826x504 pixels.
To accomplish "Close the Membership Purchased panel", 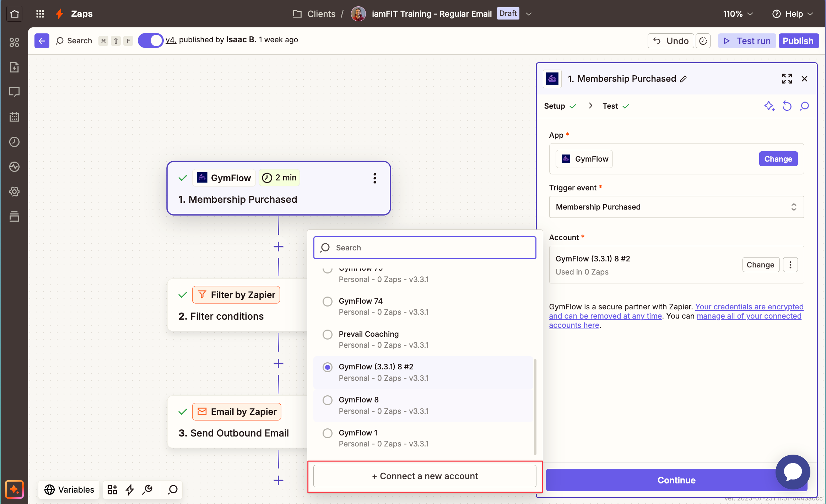I will [805, 78].
